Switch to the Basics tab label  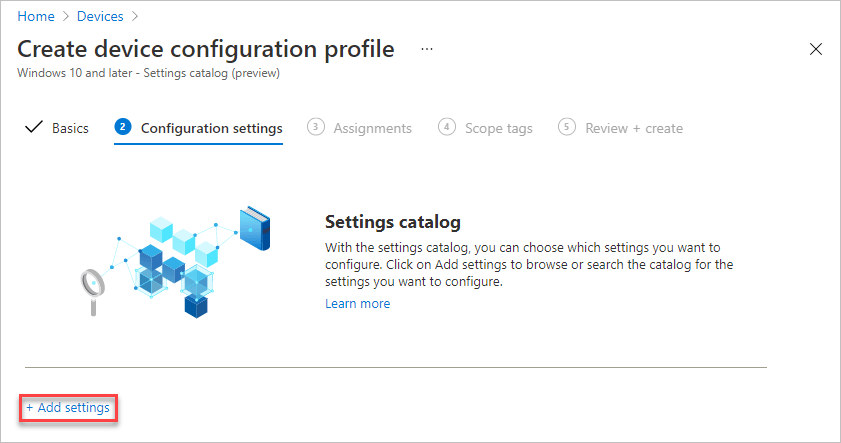pos(70,128)
